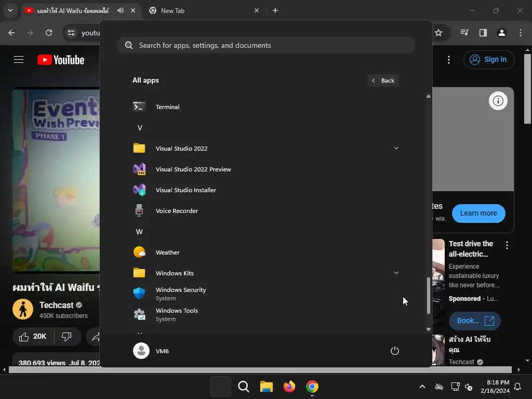Open Firefox from the taskbar
The width and height of the screenshot is (532, 399).
(289, 387)
